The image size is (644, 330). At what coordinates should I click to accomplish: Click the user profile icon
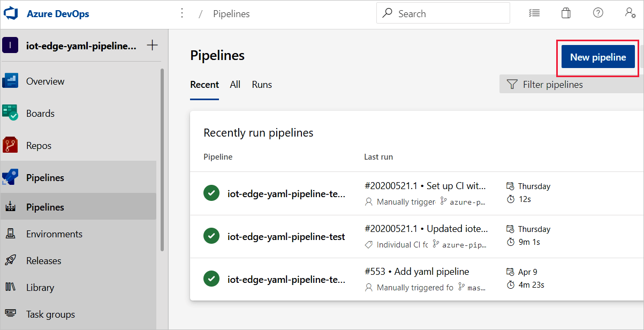pos(630,12)
